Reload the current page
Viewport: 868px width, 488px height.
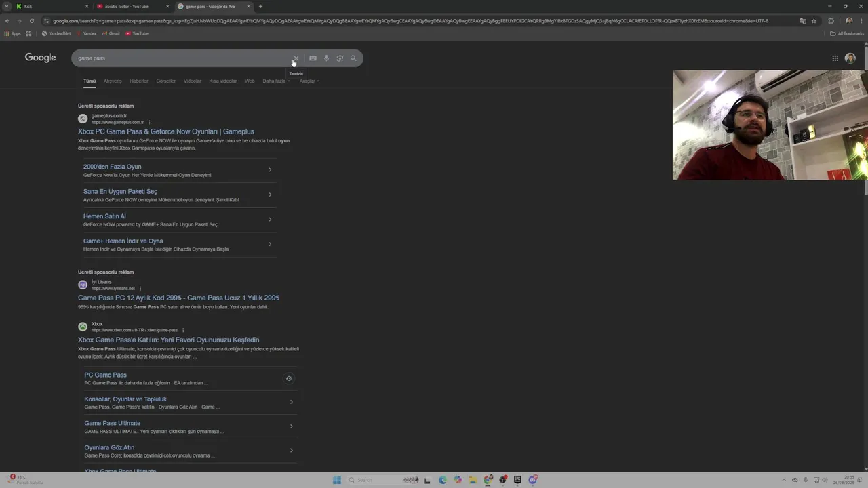tap(31, 21)
